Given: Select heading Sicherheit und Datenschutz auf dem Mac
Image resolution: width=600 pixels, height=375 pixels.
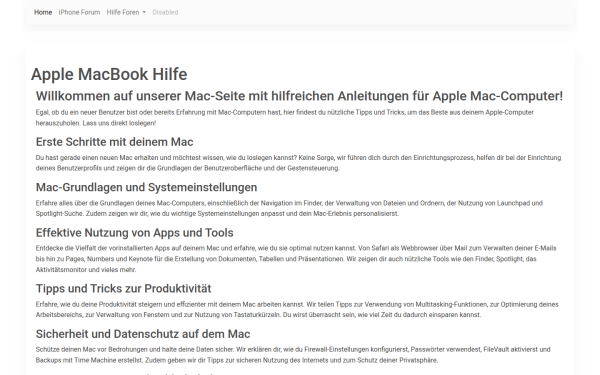Looking at the screenshot, I should coord(143,334).
